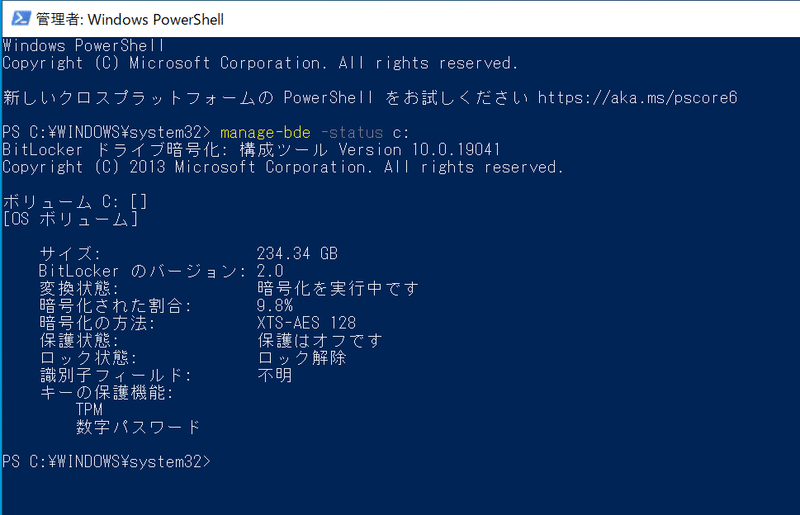Click the '保護はオフです' protection status

320,340
